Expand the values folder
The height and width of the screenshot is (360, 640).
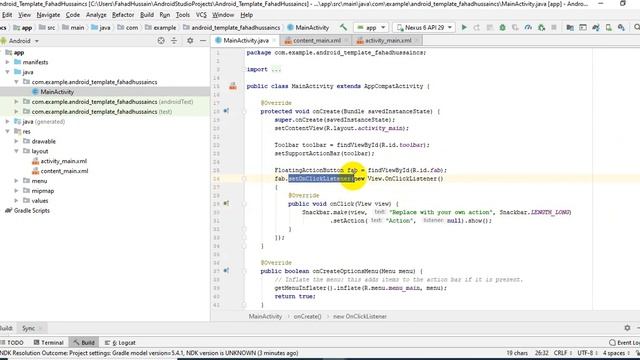pos(16,200)
